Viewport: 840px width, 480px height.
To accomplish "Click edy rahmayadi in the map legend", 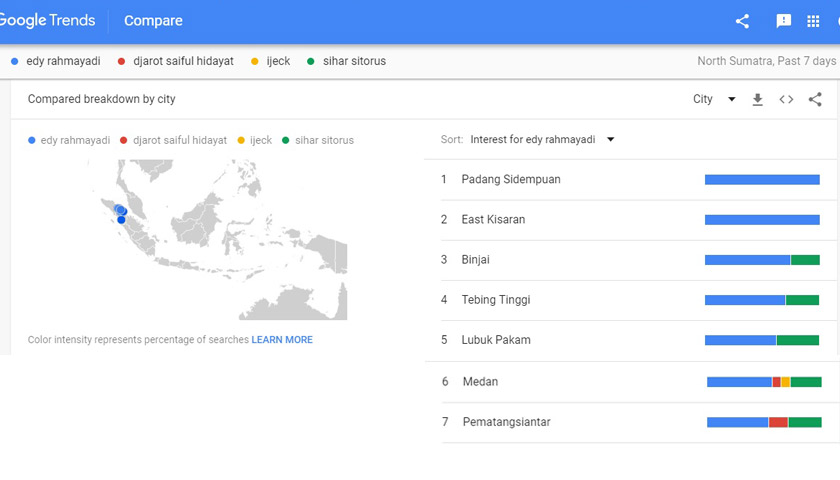I will click(x=69, y=140).
